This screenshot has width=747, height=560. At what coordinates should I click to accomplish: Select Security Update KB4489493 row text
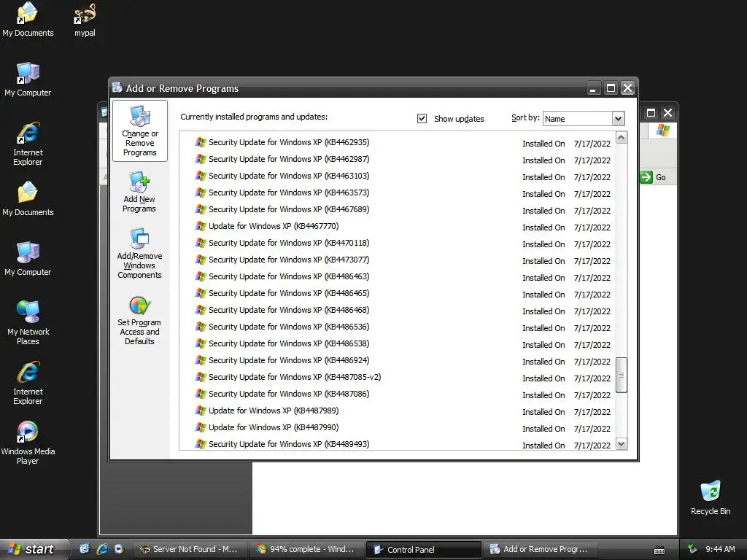(289, 444)
